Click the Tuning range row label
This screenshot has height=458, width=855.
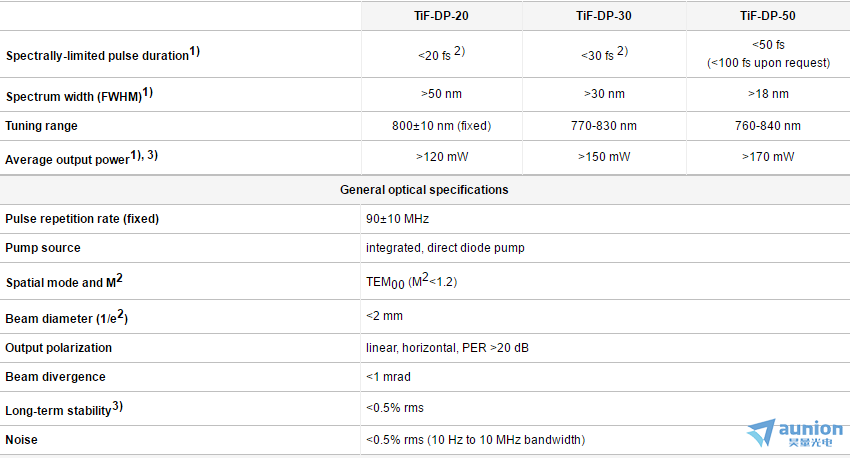(x=41, y=126)
